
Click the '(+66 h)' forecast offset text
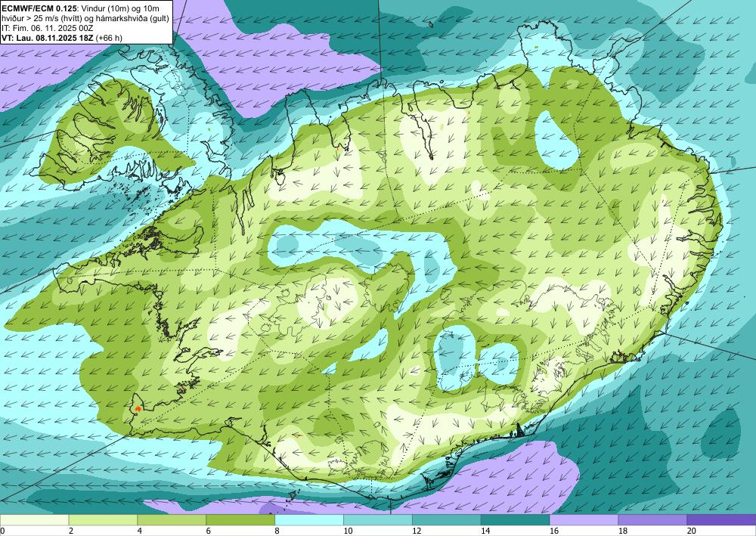pos(108,38)
